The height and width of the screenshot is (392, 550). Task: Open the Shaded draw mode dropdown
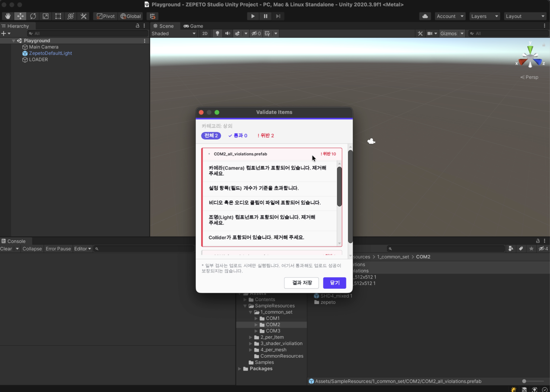tap(174, 33)
